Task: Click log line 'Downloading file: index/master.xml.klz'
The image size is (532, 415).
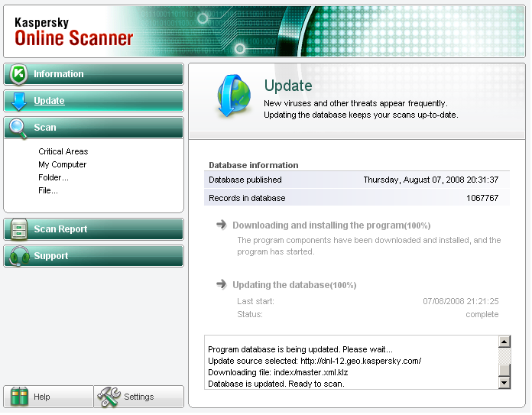Action: (279, 373)
